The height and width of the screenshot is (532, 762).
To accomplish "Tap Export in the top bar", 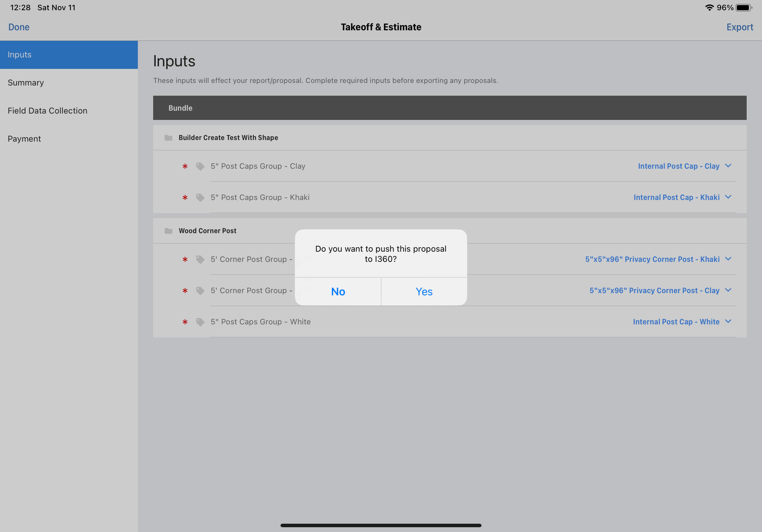I will [x=739, y=27].
